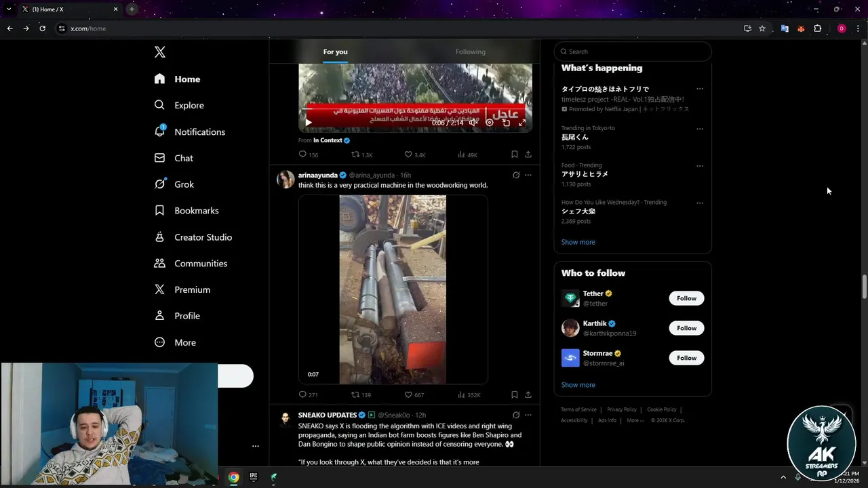
Task: Reply to arinaayunda post (271)
Action: [x=309, y=394]
